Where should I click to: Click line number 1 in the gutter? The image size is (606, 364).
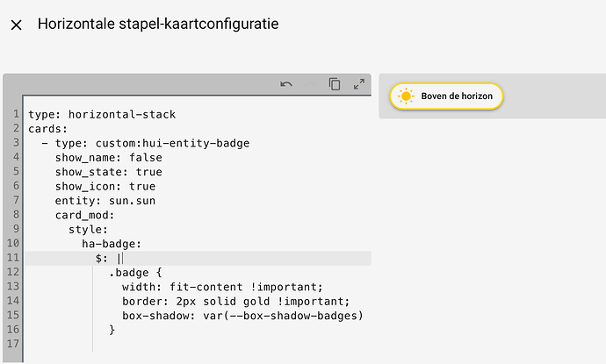16,115
